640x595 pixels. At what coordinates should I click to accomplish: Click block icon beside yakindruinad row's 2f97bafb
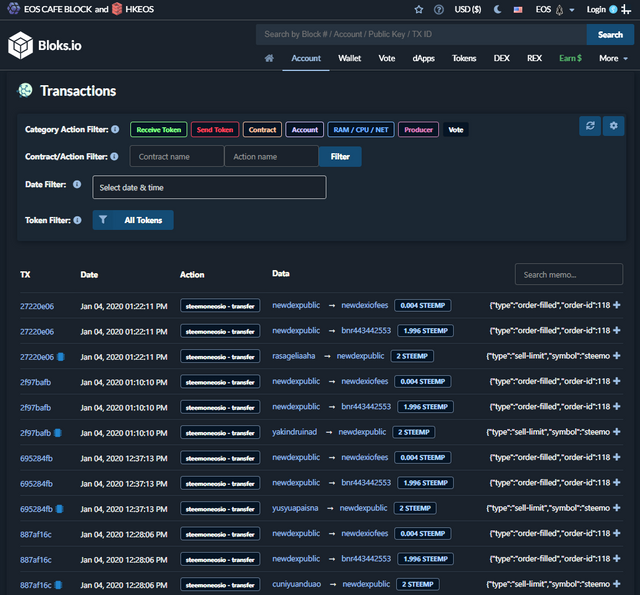58,433
